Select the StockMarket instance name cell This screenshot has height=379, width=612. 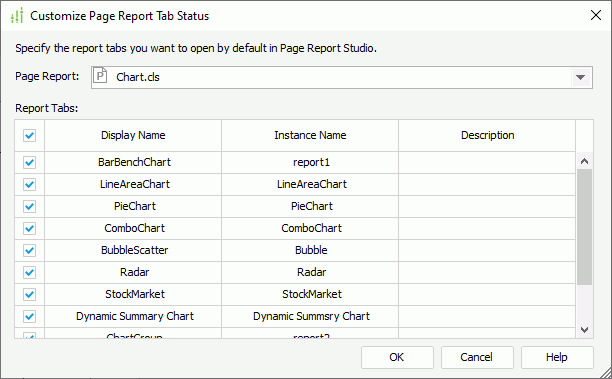coord(310,294)
